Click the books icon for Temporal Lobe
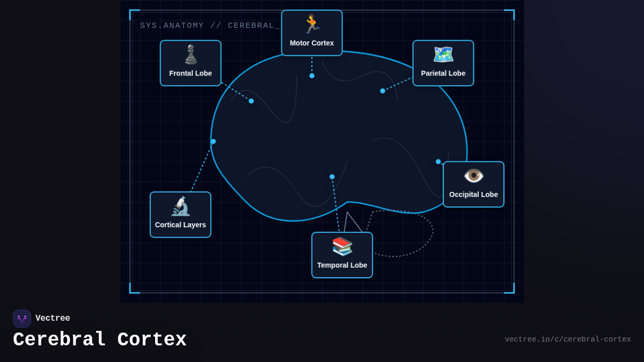 point(342,247)
